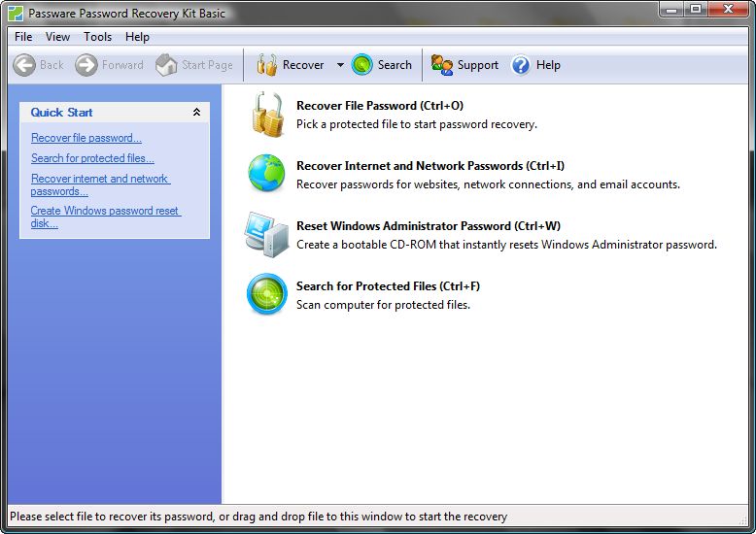Image resolution: width=756 pixels, height=534 pixels.
Task: Click the computer icon for Reset Windows Password
Action: pyautogui.click(x=266, y=234)
